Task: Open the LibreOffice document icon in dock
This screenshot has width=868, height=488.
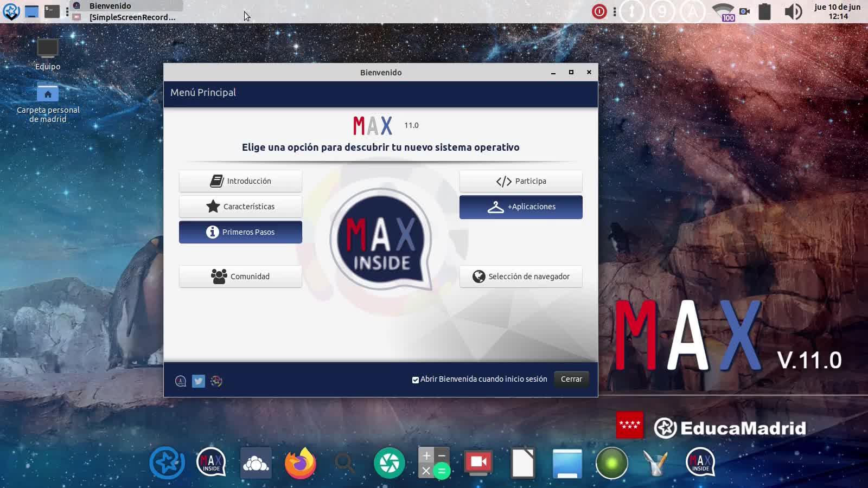Action: point(523,463)
